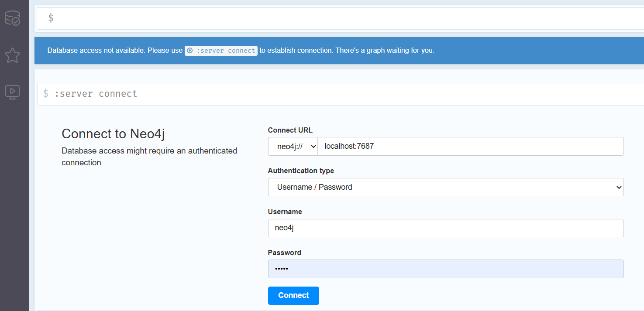Click the dollar prompt of the top editor
Image resolution: width=644 pixels, height=311 pixels.
(50, 17)
